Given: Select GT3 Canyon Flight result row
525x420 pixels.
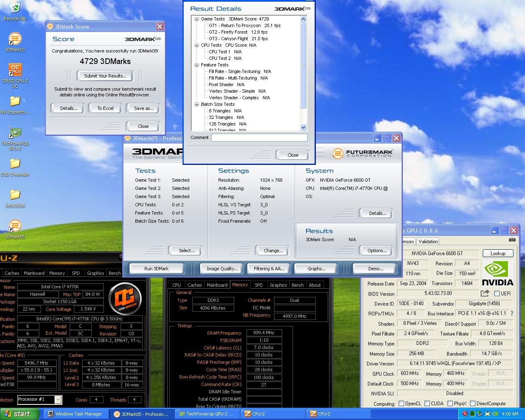Looking at the screenshot, I should point(238,39).
